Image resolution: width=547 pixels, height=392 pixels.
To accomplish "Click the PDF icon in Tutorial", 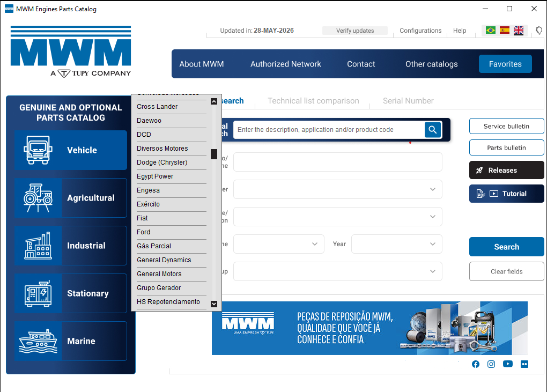I will (481, 194).
